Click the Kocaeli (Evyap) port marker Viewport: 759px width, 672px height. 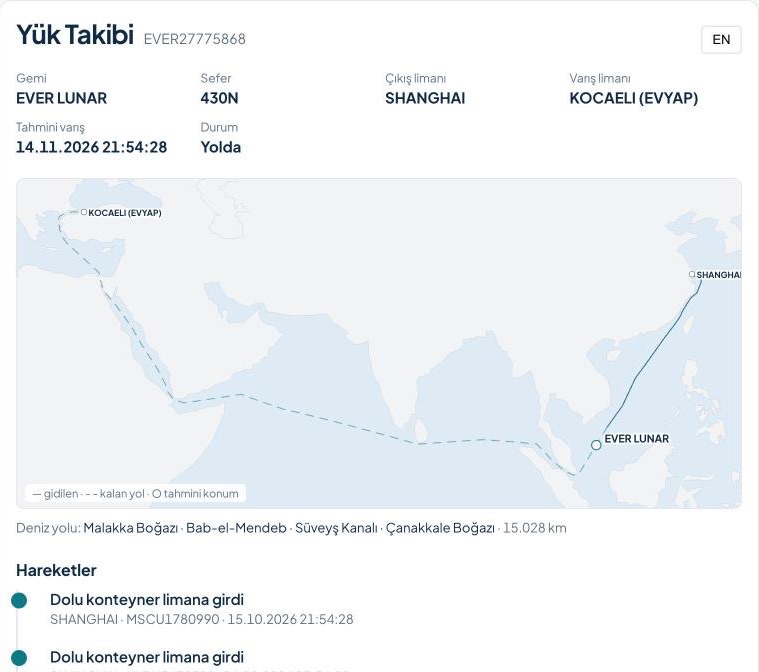84,212
